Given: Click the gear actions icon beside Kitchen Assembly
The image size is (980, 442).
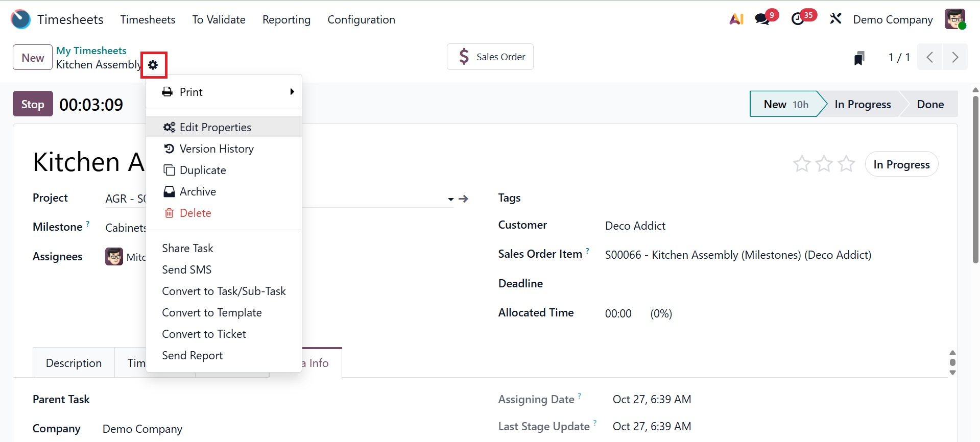Looking at the screenshot, I should click(153, 65).
